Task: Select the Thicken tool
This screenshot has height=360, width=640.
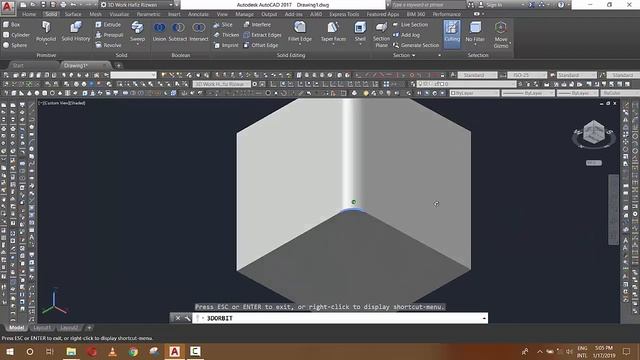Action: (x=226, y=35)
